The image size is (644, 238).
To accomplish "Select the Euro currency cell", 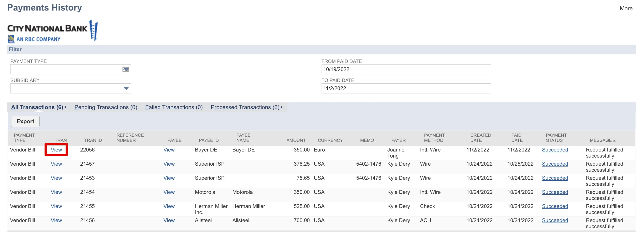I will pyautogui.click(x=319, y=150).
